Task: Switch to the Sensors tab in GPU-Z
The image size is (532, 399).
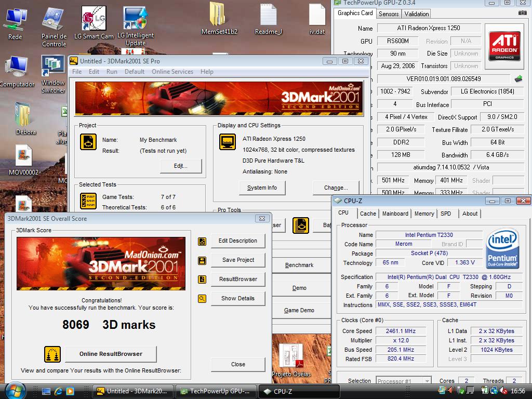Action: point(389,14)
